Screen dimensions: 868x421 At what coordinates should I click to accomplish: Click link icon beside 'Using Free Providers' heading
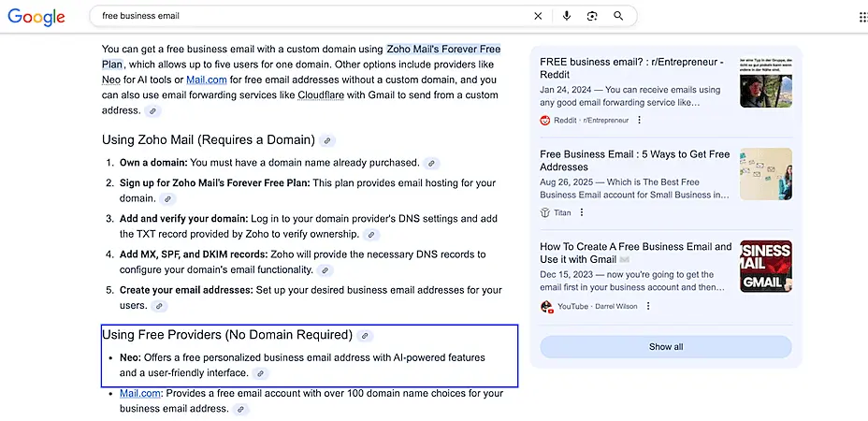point(364,336)
